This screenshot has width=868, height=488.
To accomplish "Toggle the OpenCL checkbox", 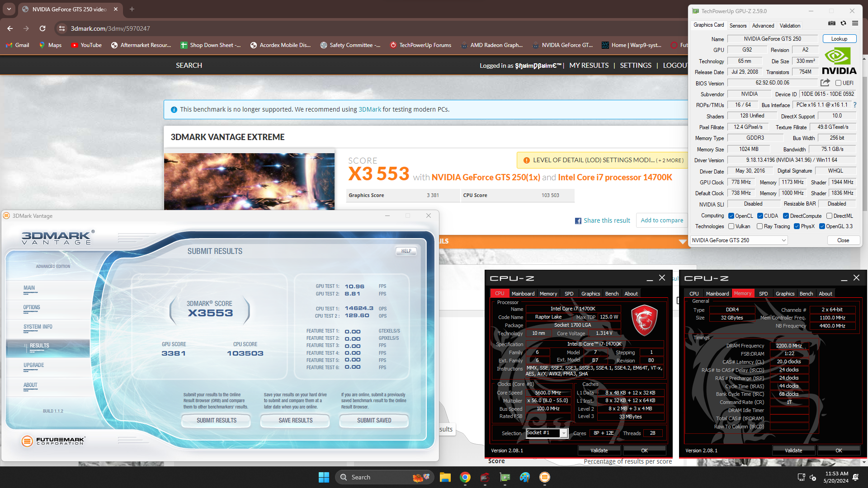I will [x=731, y=216].
